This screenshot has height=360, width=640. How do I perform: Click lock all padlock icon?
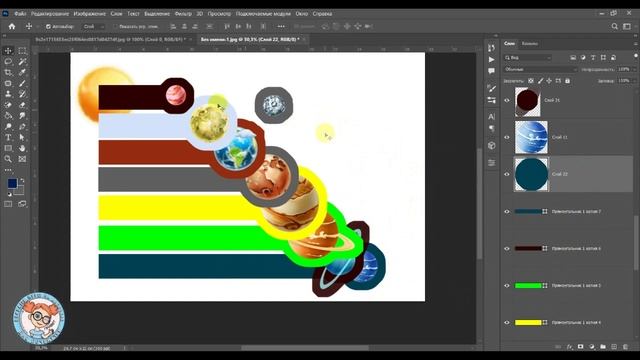(x=567, y=81)
